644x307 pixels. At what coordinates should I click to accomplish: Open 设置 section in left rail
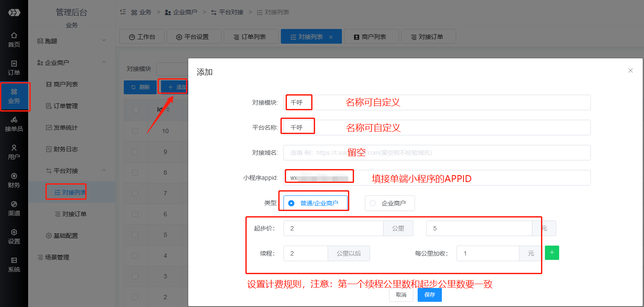tap(14, 237)
